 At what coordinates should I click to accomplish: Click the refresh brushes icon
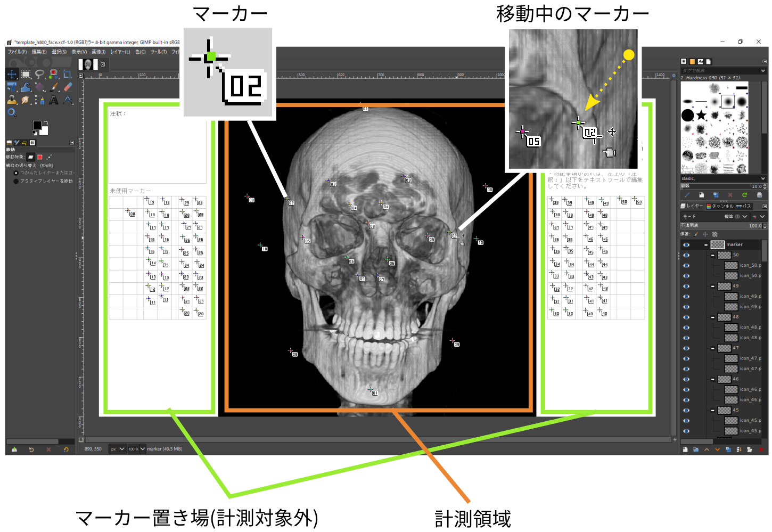click(x=744, y=195)
